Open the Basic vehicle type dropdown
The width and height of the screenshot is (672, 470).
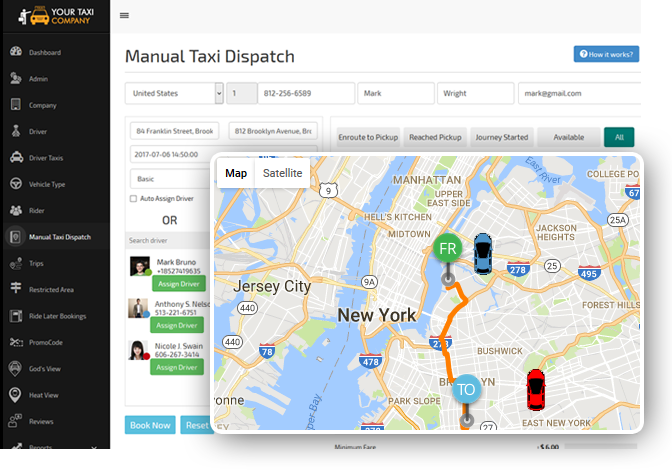(170, 179)
